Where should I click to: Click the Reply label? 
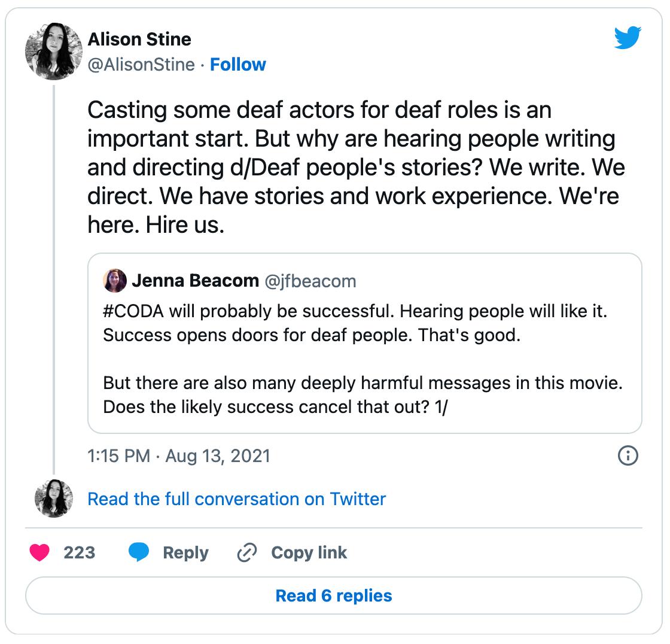185,553
